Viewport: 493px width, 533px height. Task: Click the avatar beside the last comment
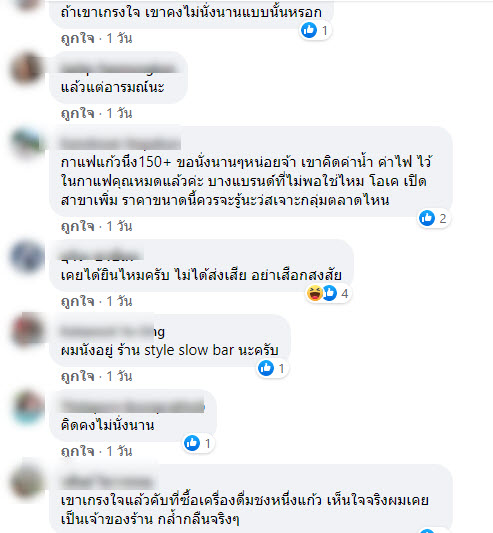click(27, 481)
